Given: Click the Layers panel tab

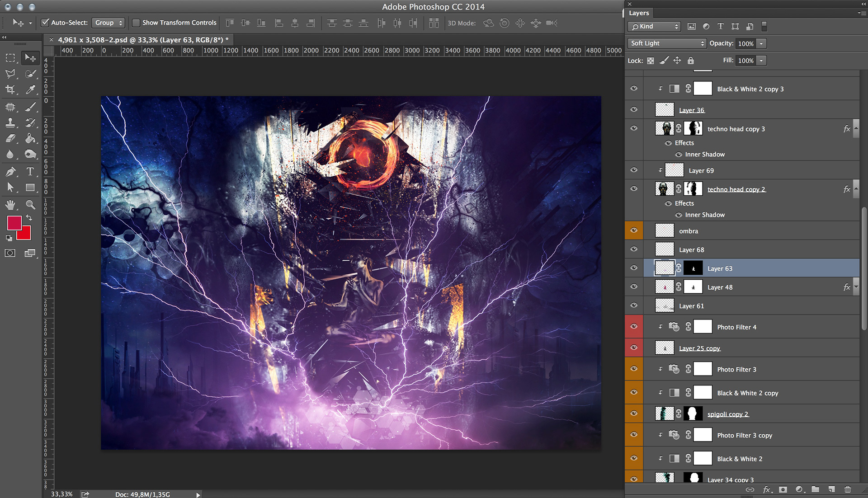Looking at the screenshot, I should pos(639,13).
